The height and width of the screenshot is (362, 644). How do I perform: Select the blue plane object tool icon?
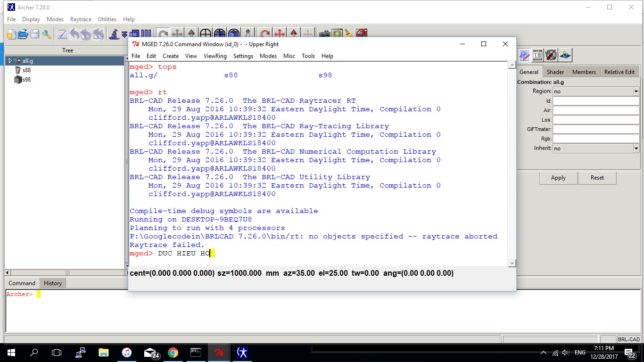[565, 55]
